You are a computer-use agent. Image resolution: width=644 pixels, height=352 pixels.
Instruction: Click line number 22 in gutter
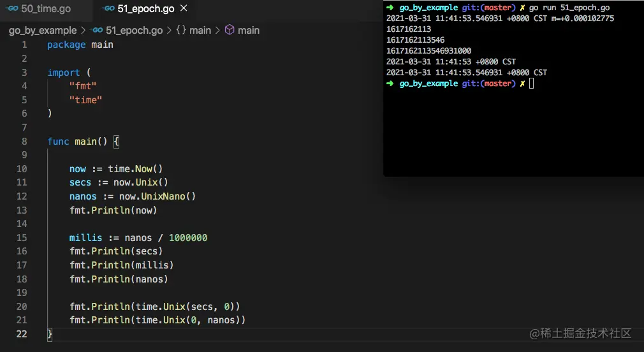click(22, 334)
